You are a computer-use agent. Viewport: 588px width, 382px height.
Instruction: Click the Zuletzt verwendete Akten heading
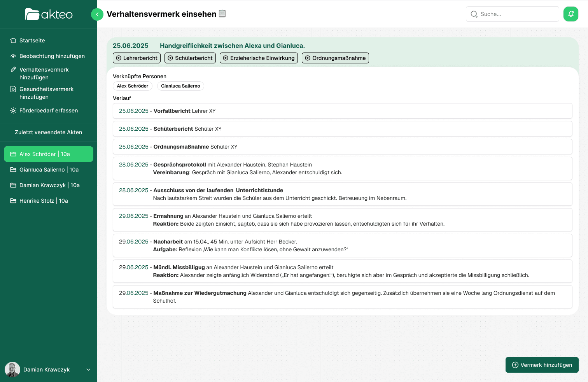tap(49, 132)
